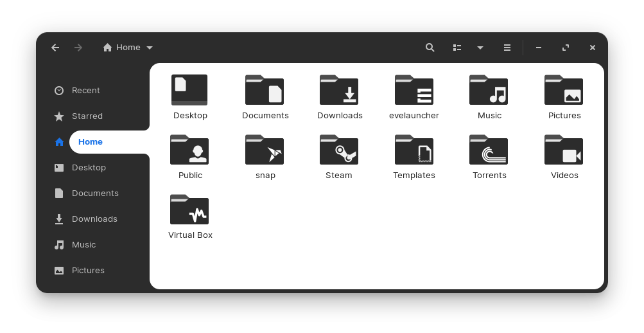This screenshot has height=333, width=644.
Task: Select the Pictures folder icon
Action: point(564,90)
